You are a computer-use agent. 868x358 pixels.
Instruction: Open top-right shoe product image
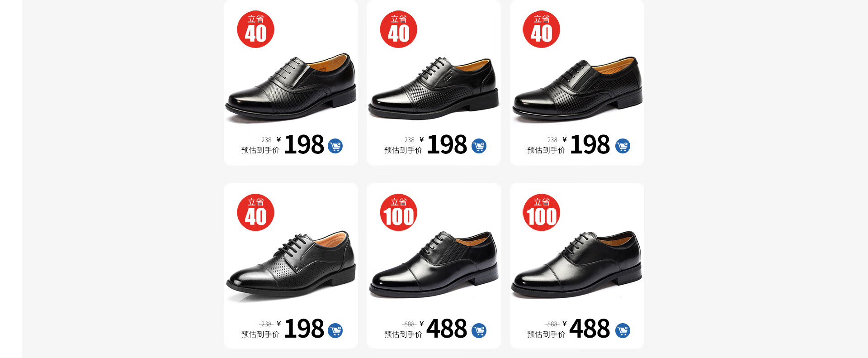pyautogui.click(x=577, y=89)
